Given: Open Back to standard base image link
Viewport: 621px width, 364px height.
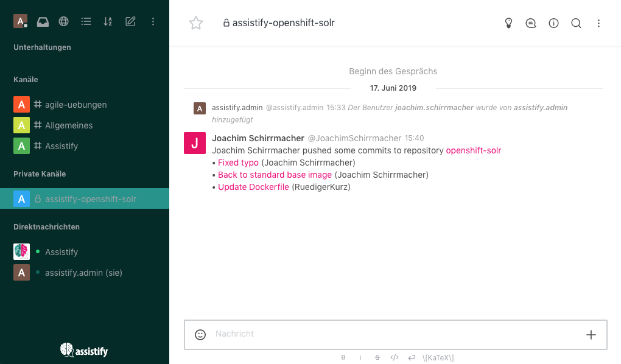Looking at the screenshot, I should tap(275, 175).
